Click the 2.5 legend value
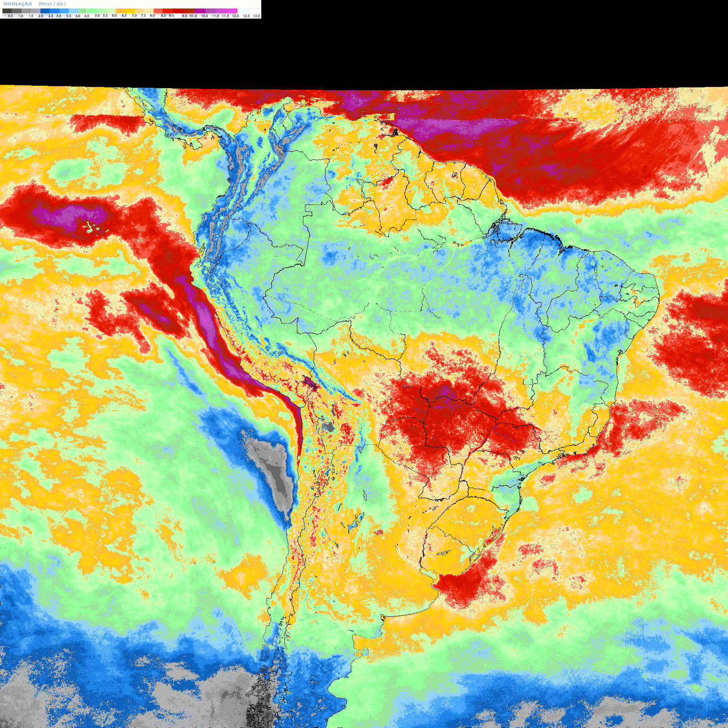This screenshot has width=728, height=728. click(x=51, y=16)
